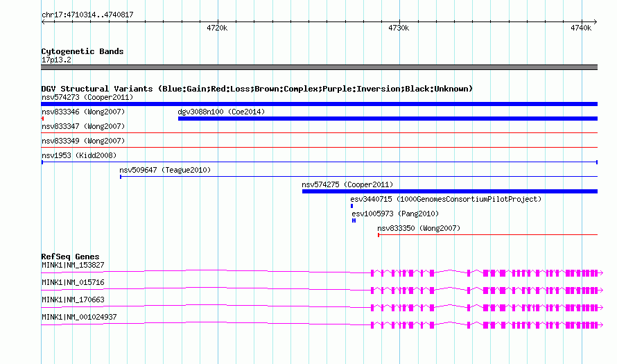Click the thick blue nsv574275 gain bar
Image resolution: width=617 pixels, height=364 pixels.
tap(450, 191)
